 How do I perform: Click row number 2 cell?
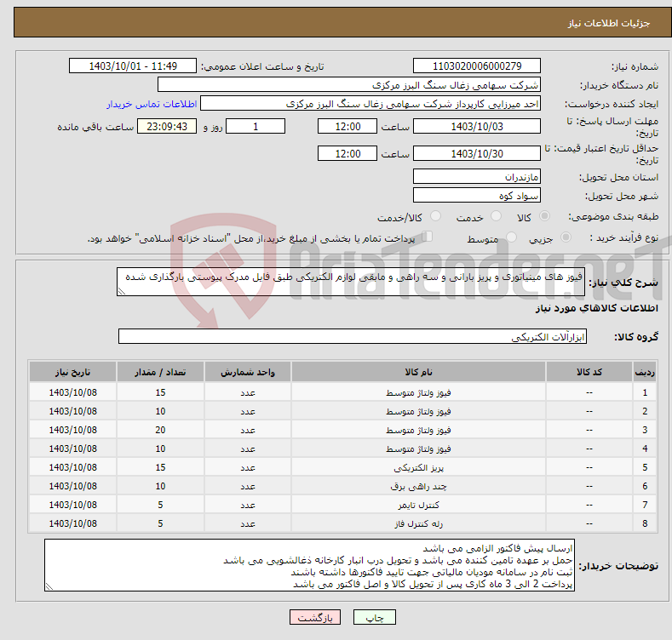(x=645, y=411)
